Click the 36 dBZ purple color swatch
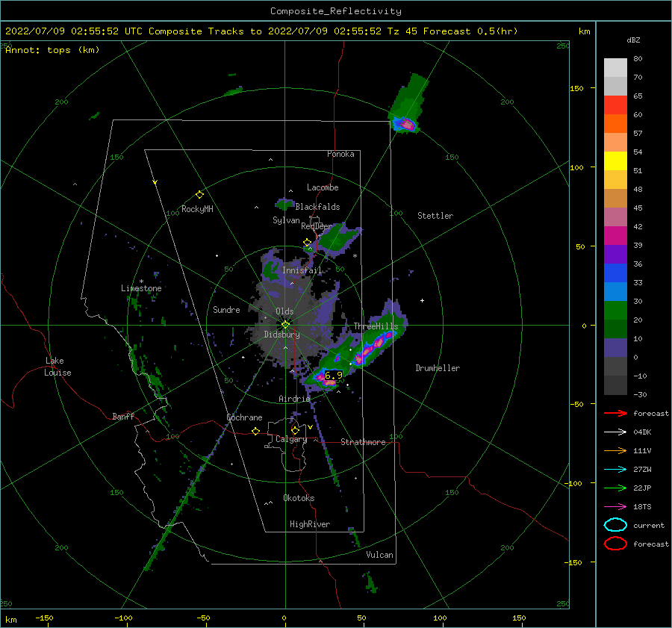Image resolution: width=672 pixels, height=628 pixels. click(615, 255)
